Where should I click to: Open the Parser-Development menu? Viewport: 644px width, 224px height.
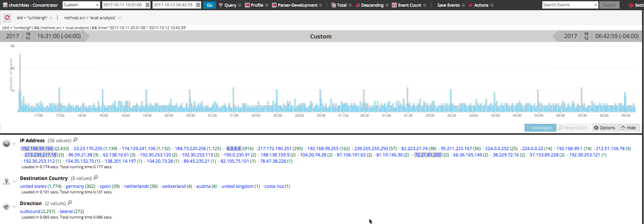point(297,5)
